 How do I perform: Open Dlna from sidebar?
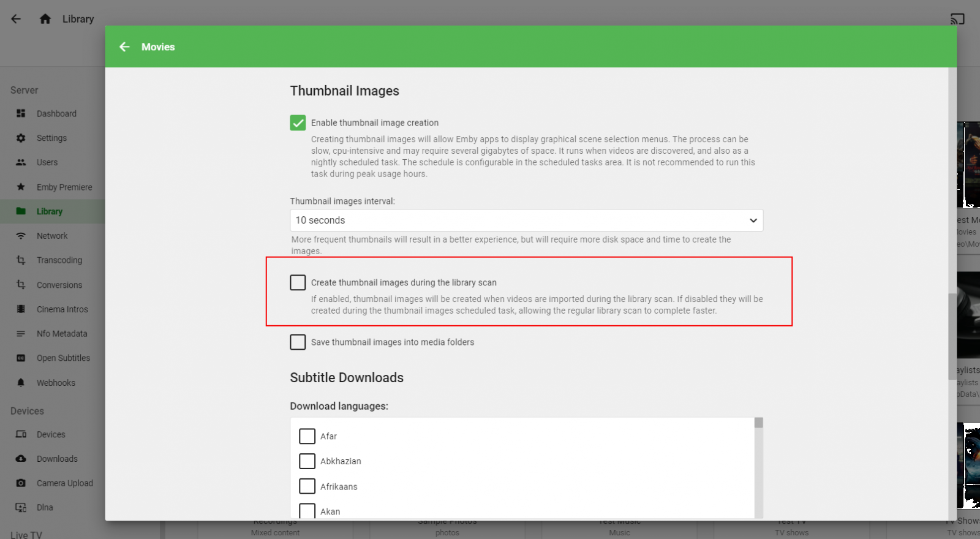point(45,508)
